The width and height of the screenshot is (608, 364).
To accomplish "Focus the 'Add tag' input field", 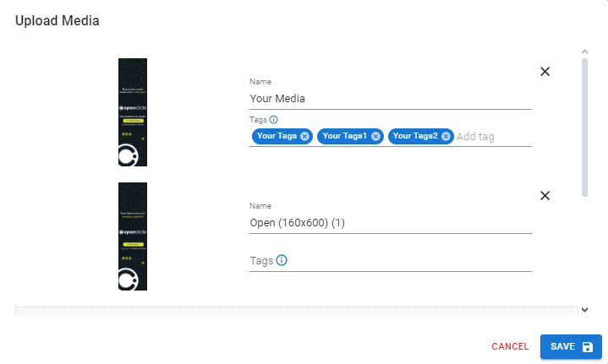I will point(490,136).
